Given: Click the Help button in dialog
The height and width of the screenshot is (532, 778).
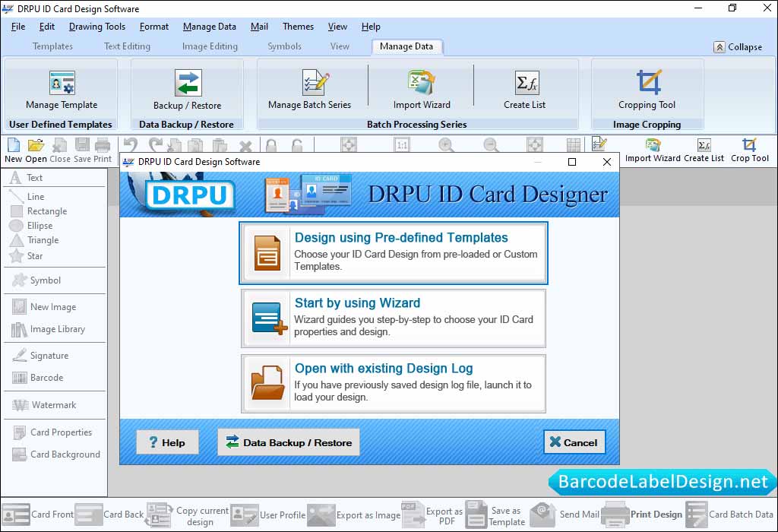Looking at the screenshot, I should (x=167, y=442).
